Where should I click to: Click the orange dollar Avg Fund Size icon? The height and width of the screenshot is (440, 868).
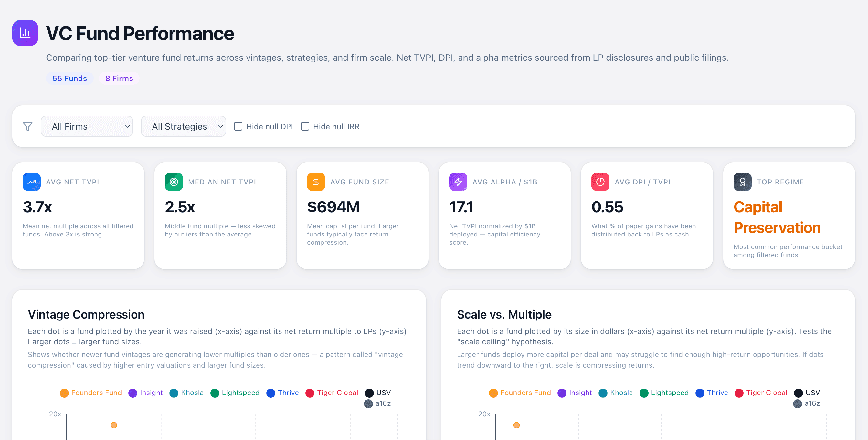pyautogui.click(x=316, y=182)
